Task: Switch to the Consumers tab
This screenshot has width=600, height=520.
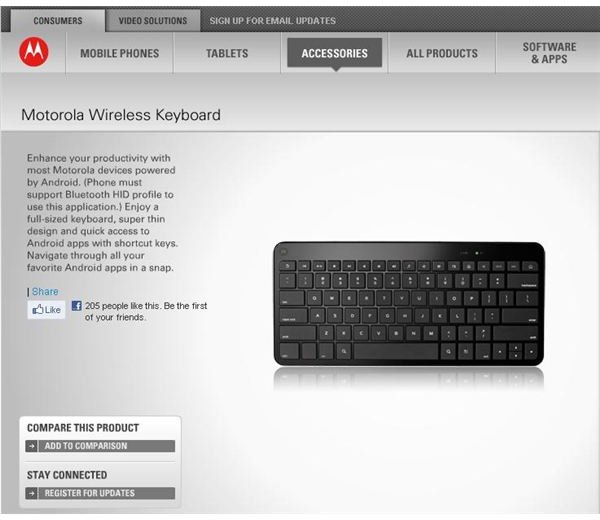Action: coord(58,21)
